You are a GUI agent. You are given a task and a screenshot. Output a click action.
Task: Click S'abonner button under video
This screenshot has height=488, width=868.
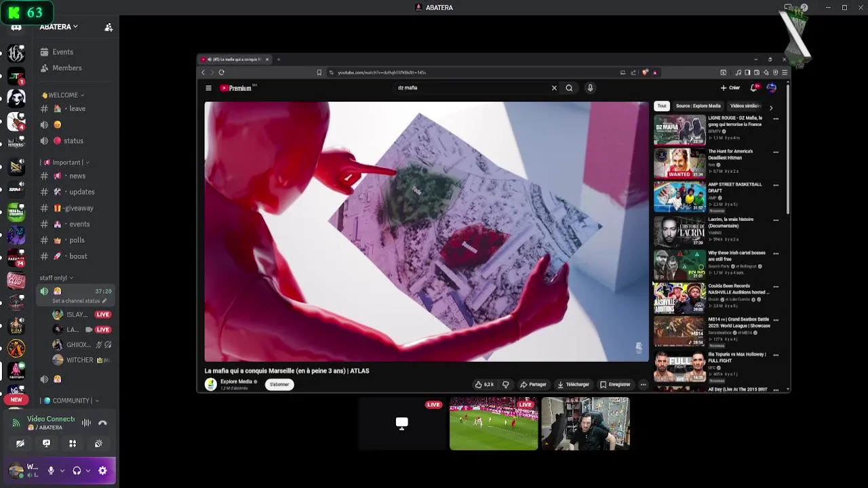(x=279, y=384)
